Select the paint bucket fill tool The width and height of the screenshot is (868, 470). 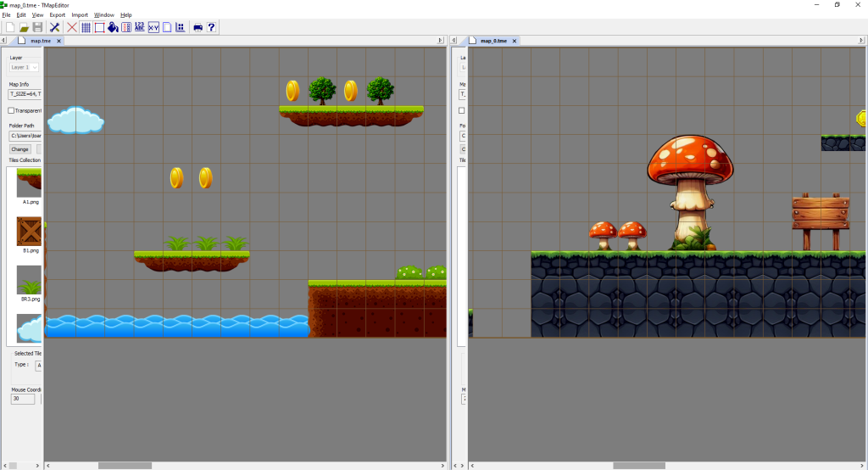pos(113,27)
